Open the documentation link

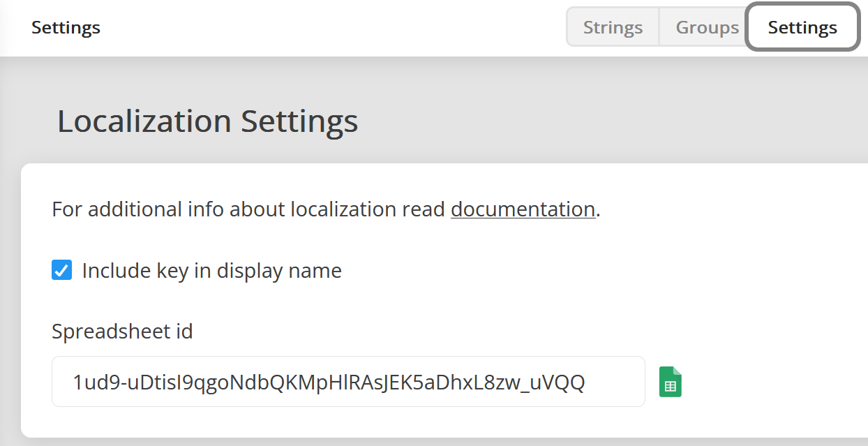click(523, 209)
